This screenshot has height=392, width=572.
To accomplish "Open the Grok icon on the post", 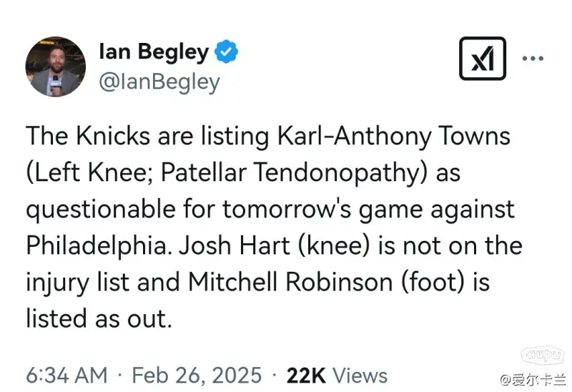I will click(483, 58).
